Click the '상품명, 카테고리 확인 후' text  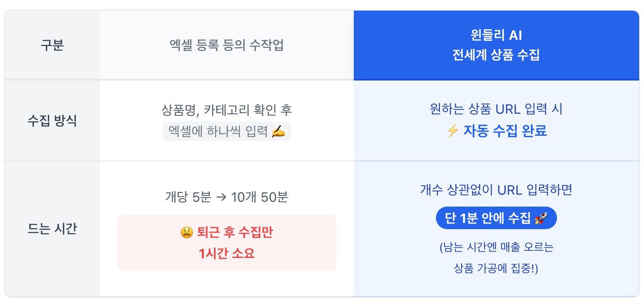click(227, 110)
